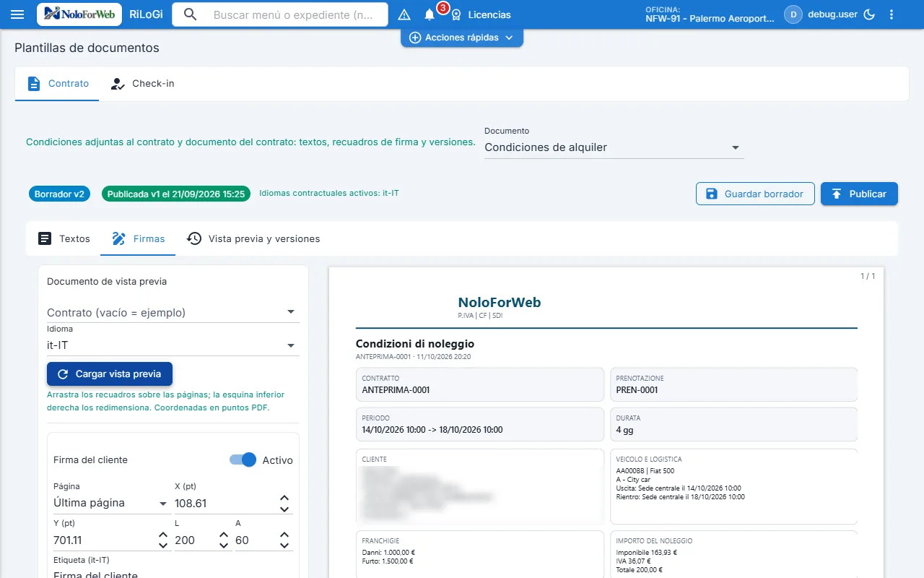Open the vertical dots options menu

[892, 14]
